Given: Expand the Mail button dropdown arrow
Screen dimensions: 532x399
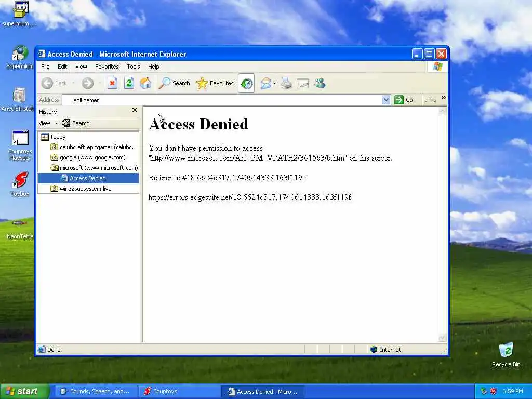Looking at the screenshot, I should tap(274, 83).
